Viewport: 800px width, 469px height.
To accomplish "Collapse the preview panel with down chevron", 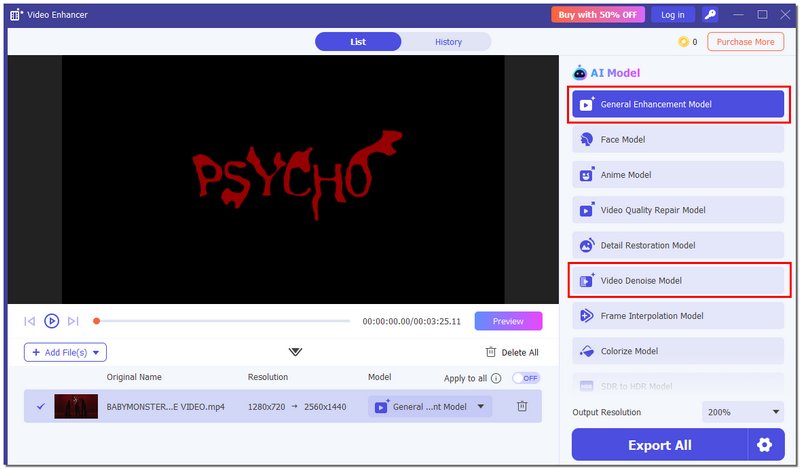I will [x=295, y=352].
